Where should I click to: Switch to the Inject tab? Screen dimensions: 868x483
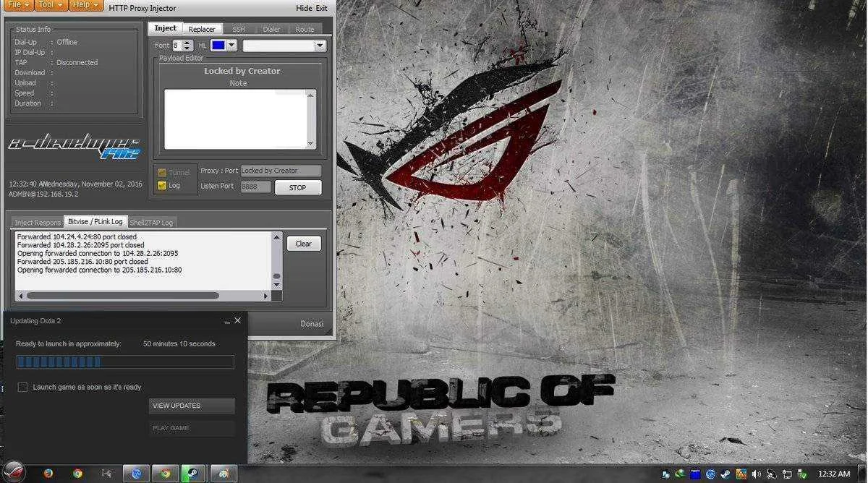(x=166, y=28)
